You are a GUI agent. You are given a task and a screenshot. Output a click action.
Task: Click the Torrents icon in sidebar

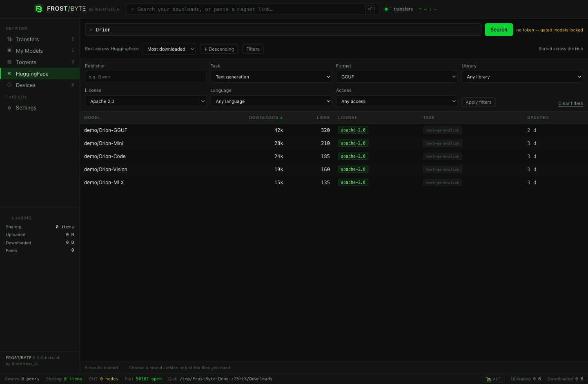(x=9, y=62)
